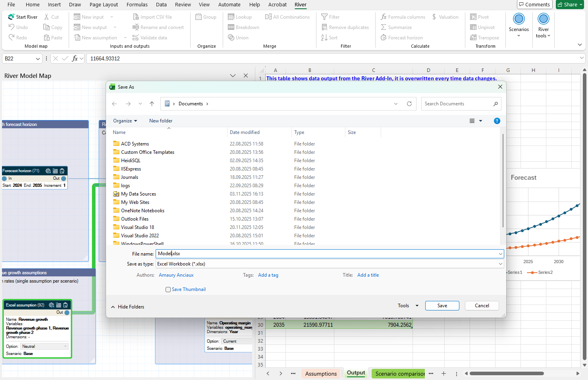The height and width of the screenshot is (380, 588).
Task: Open the Tools dropdown in dialog
Action: tap(408, 306)
